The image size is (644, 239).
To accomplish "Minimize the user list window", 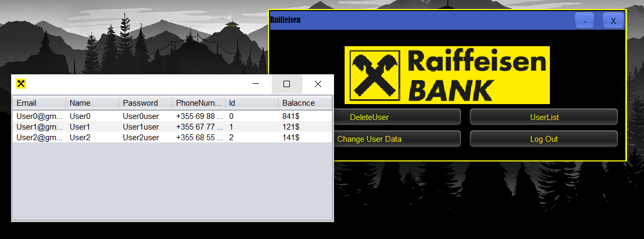I will 256,84.
